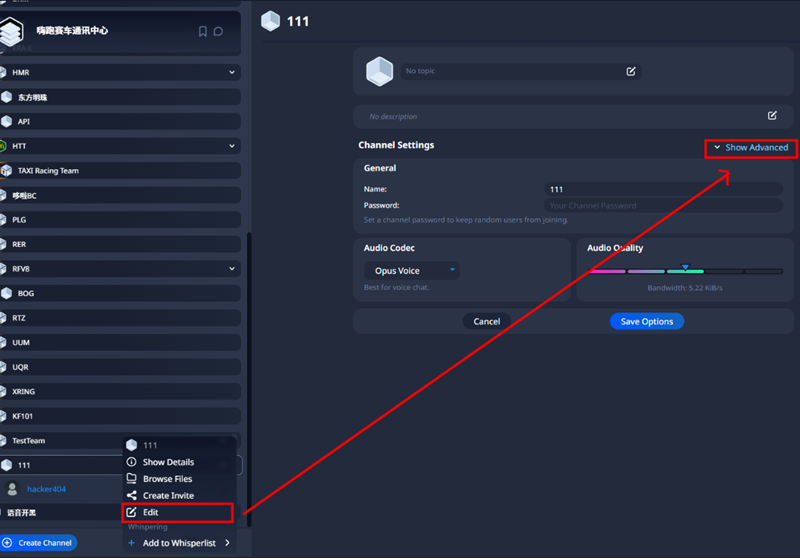Click the server bookmark icon
The height and width of the screenshot is (558, 800).
[203, 31]
